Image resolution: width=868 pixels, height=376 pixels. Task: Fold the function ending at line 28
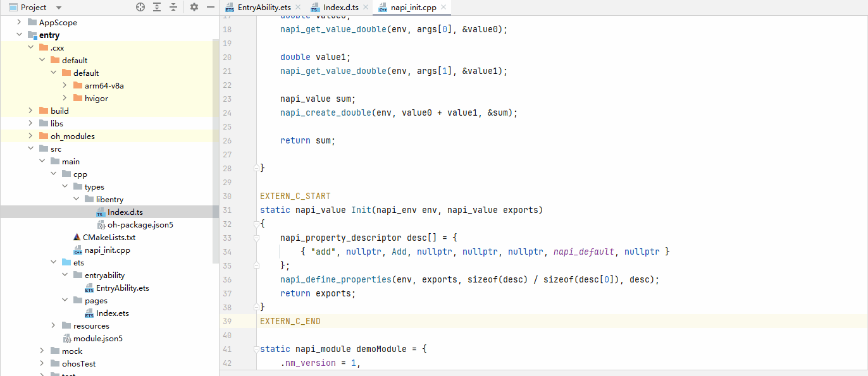pyautogui.click(x=256, y=168)
